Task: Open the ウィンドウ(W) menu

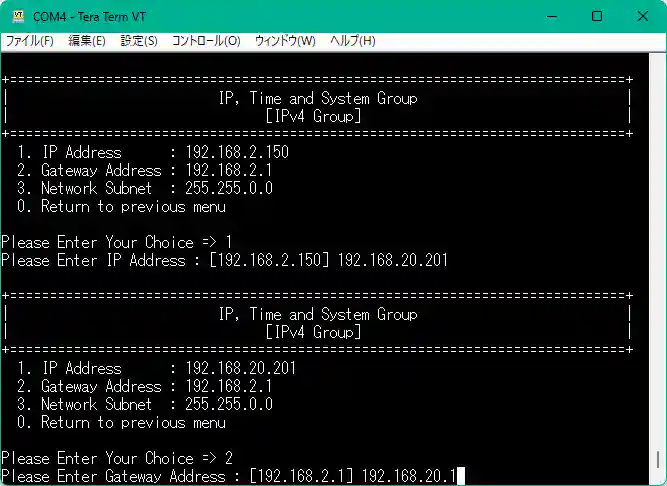Action: (285, 41)
